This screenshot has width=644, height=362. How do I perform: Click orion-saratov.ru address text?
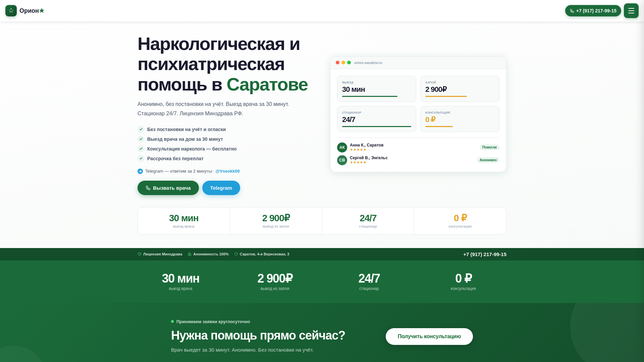[368, 63]
